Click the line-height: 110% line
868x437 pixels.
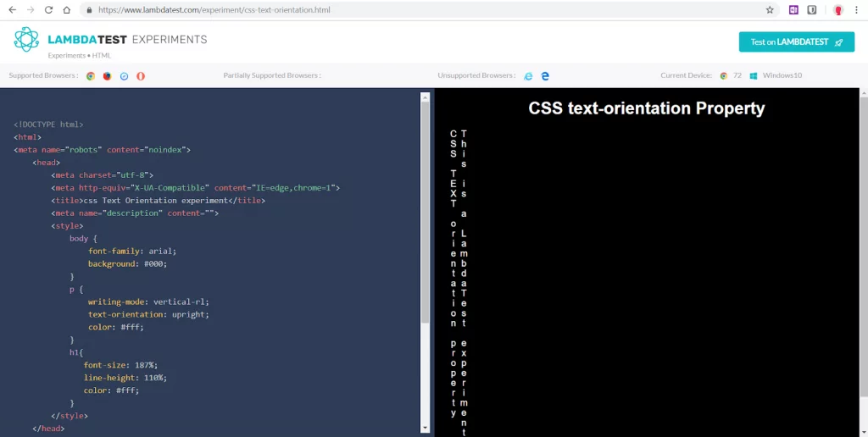[x=125, y=378]
